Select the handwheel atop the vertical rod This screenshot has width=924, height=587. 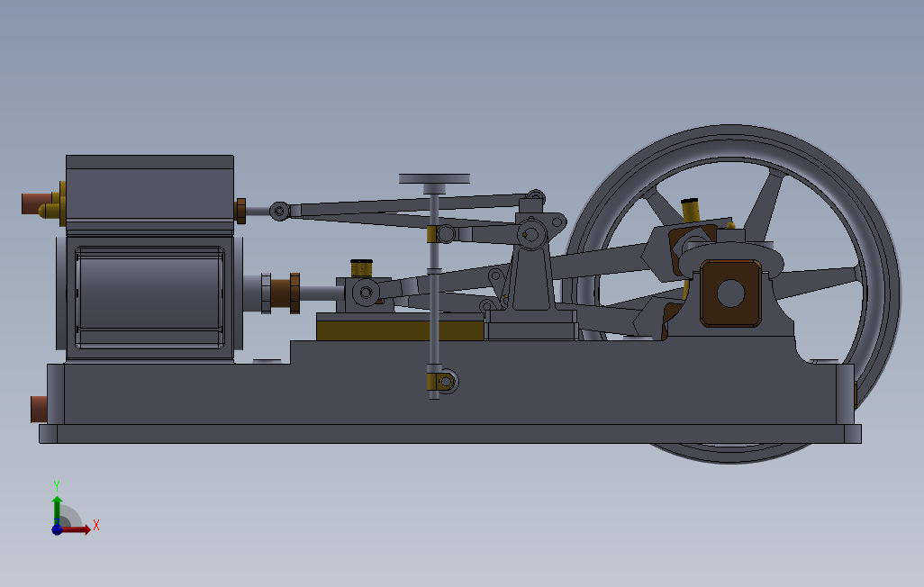click(434, 178)
